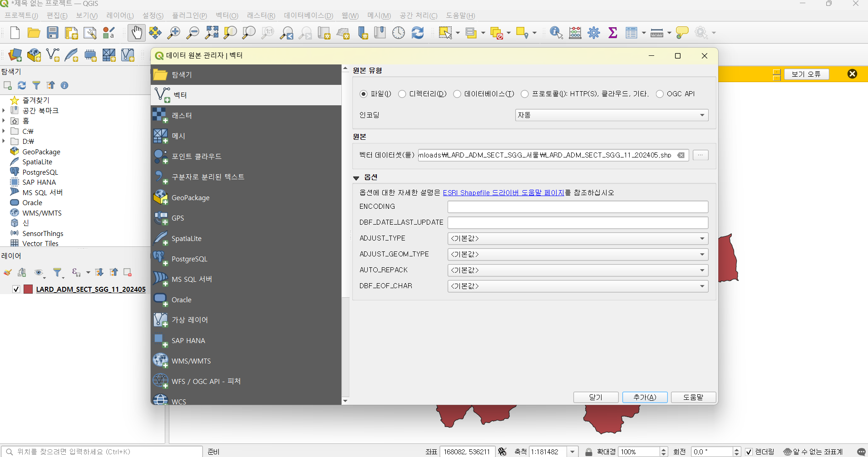
Task: Click the DBF_DATE_LAST_UPDATE input field
Action: point(577,223)
